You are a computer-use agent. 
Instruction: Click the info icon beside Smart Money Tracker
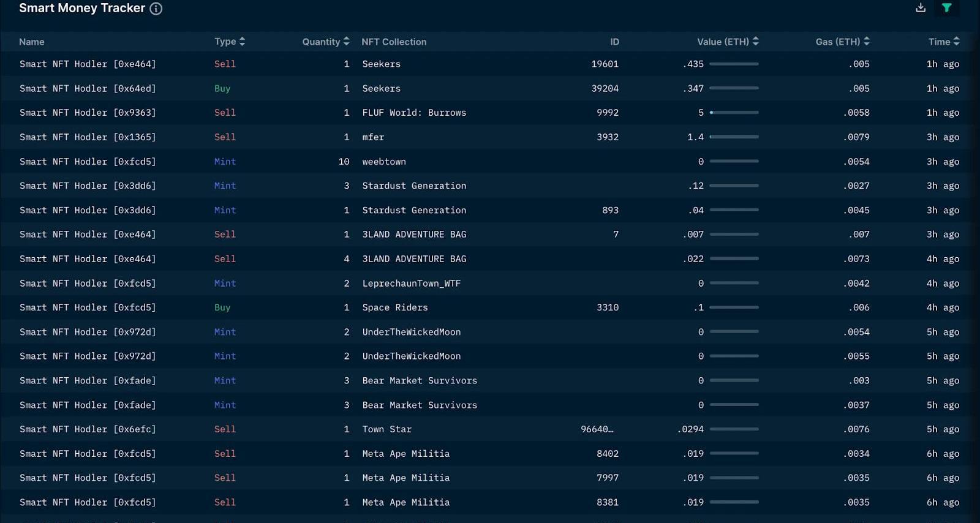tap(156, 9)
